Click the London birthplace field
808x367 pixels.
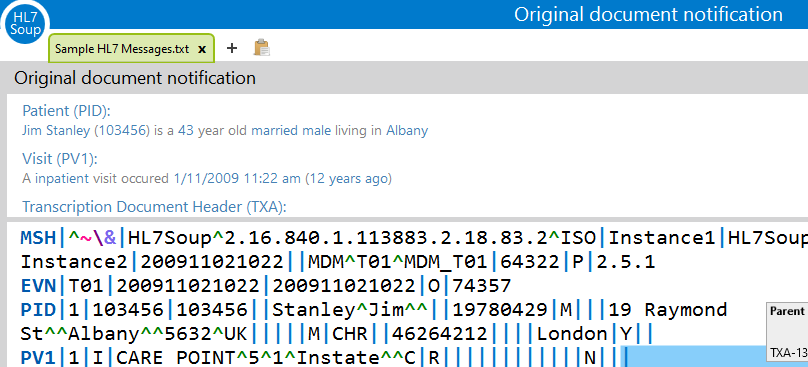(x=573, y=335)
